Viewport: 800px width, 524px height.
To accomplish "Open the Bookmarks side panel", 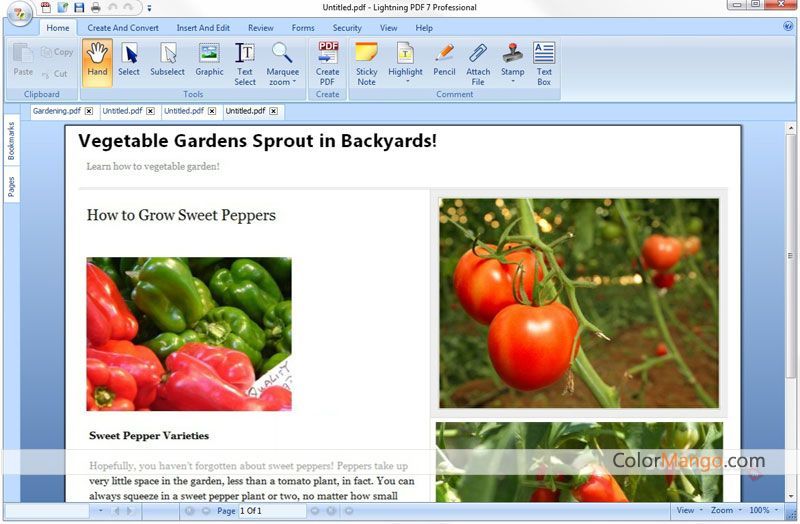I will [11, 141].
